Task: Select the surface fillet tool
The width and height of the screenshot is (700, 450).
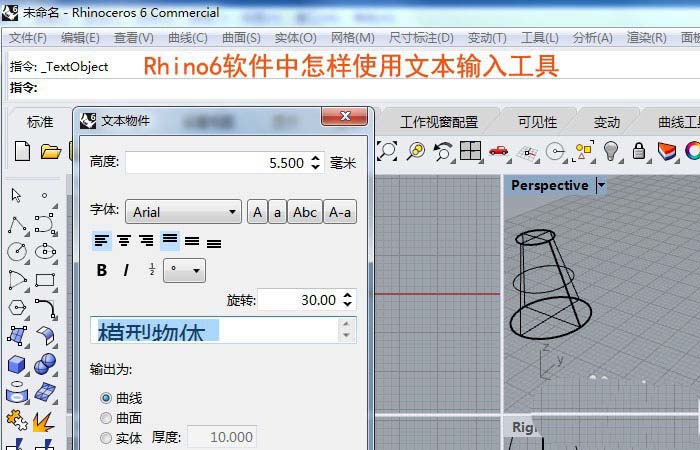Action: (46, 336)
